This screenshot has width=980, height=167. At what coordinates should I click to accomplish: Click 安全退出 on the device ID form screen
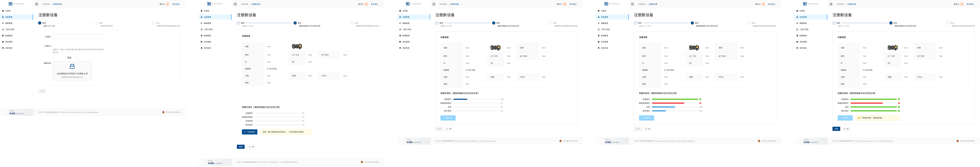click(176, 4)
